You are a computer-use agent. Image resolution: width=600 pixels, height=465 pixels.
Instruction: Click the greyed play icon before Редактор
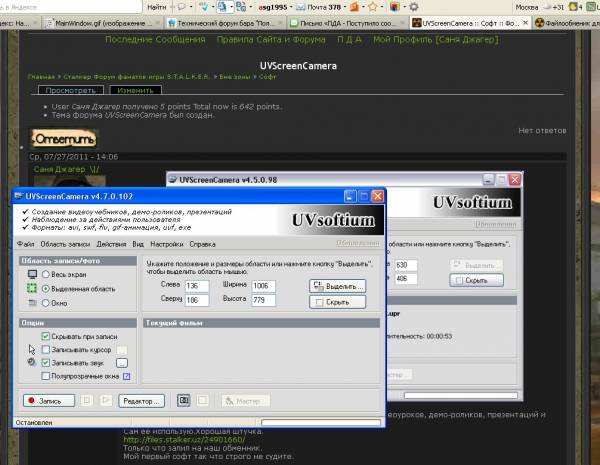pyautogui.click(x=106, y=400)
